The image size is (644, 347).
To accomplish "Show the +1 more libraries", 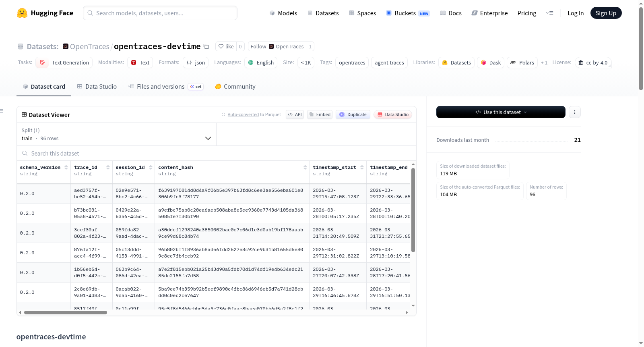I will click(x=544, y=62).
